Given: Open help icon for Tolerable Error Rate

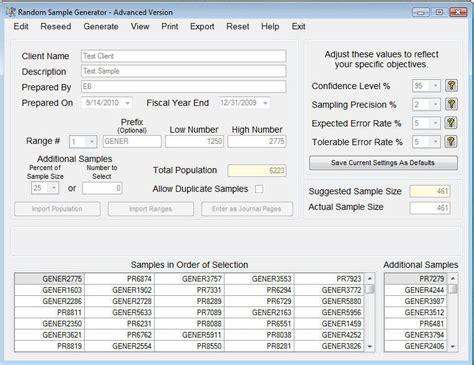Looking at the screenshot, I should (x=451, y=142).
